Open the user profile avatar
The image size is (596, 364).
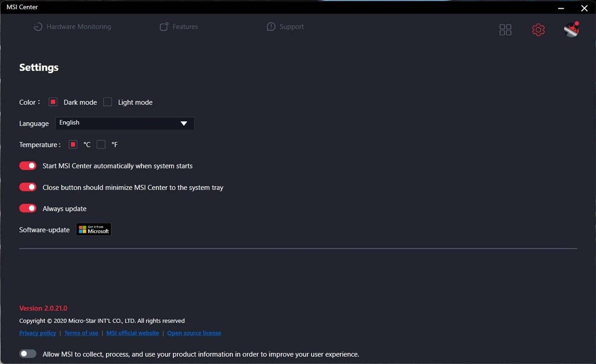(571, 29)
